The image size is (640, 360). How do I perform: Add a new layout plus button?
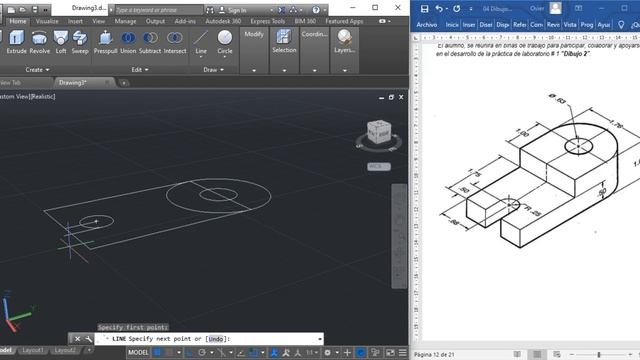89,350
